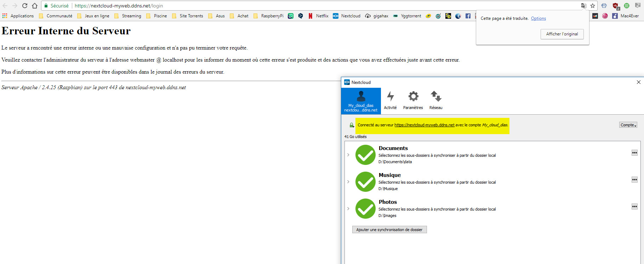Open the Photos folder options menu (…)
Viewport: 644px width, 264px height.
634,207
